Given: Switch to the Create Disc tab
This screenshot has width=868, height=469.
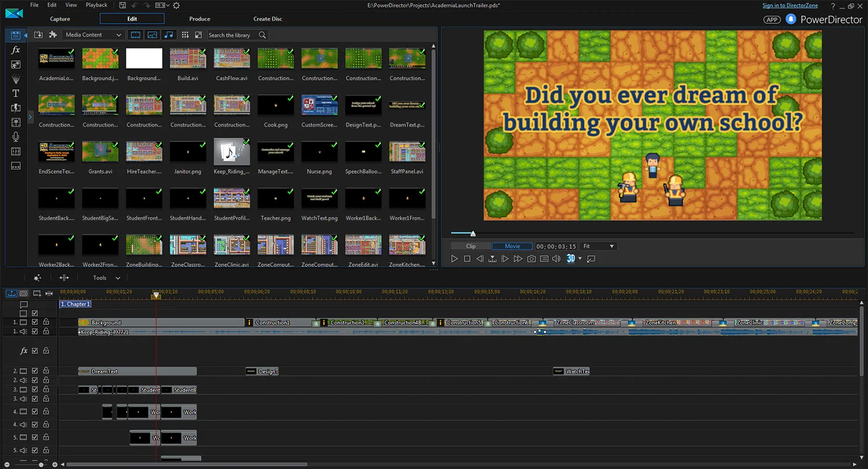Looking at the screenshot, I should click(268, 19).
